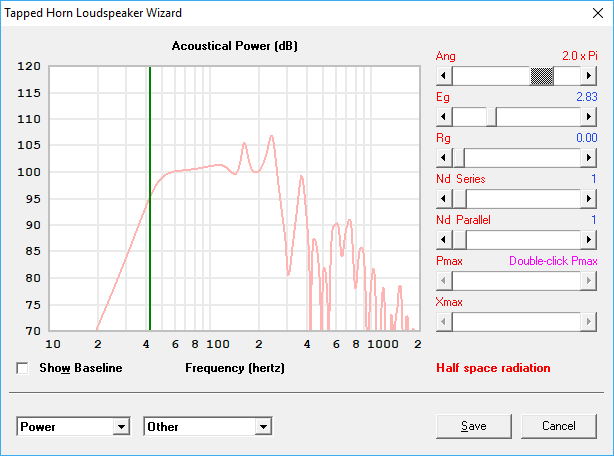
Task: Increase Nd Series with right arrow
Action: click(x=588, y=199)
